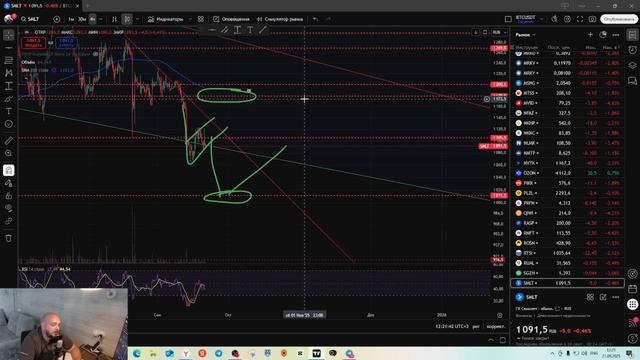The height and width of the screenshot is (360, 640).
Task: Select the Fibonacci retracement tool
Action: (x=9, y=60)
